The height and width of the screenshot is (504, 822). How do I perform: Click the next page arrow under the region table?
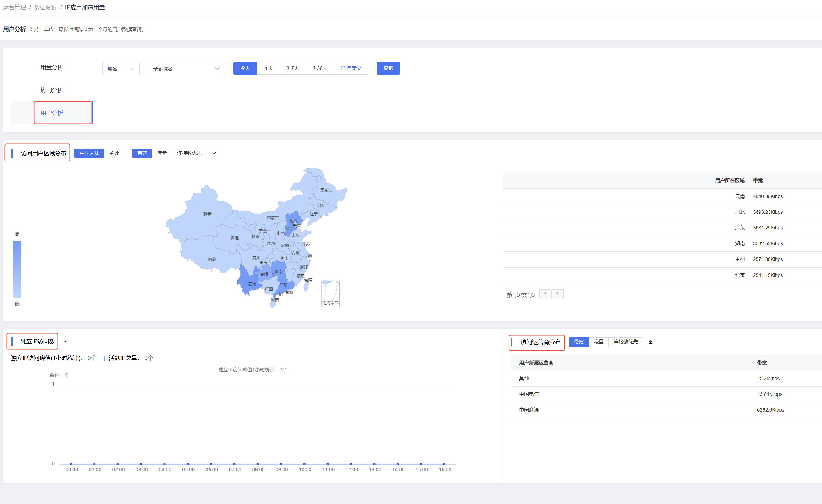[558, 294]
